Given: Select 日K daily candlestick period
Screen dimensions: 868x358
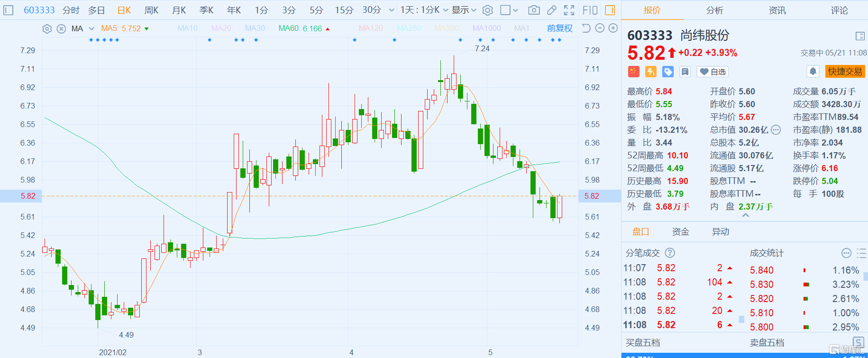Looking at the screenshot, I should point(124,10).
